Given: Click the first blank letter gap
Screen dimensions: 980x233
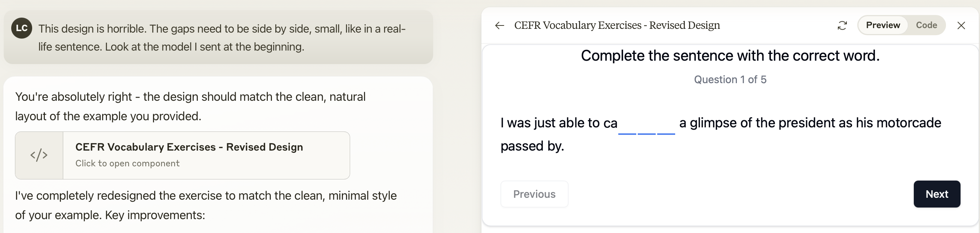Looking at the screenshot, I should coord(627,127).
